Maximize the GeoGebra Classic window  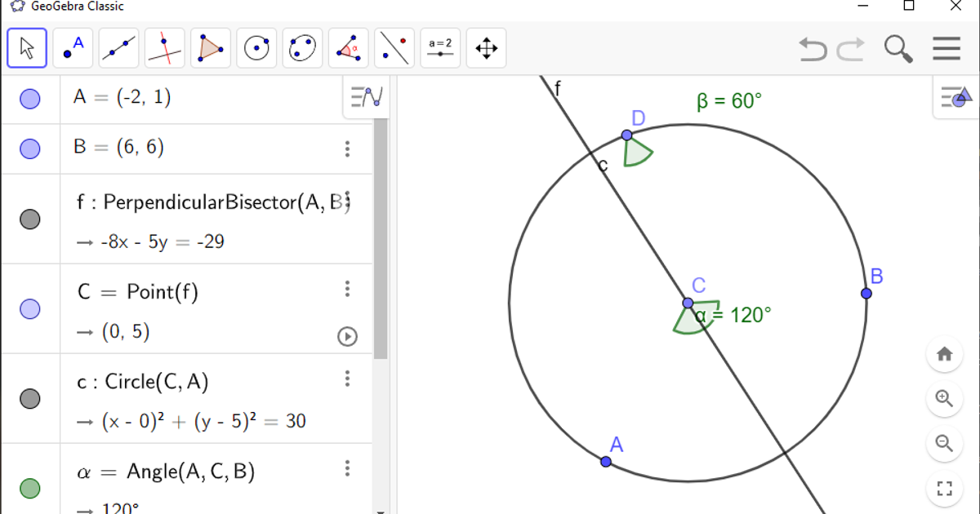(x=909, y=6)
